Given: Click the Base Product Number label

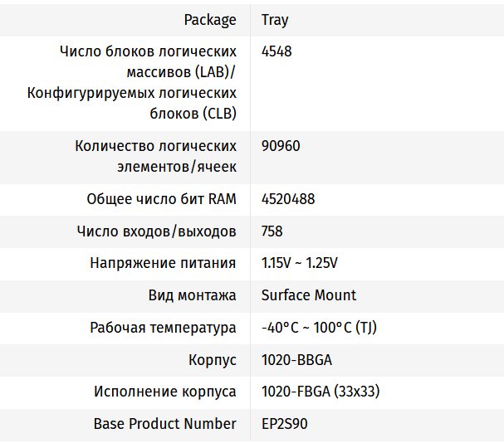Looking at the screenshot, I should pos(164,424).
